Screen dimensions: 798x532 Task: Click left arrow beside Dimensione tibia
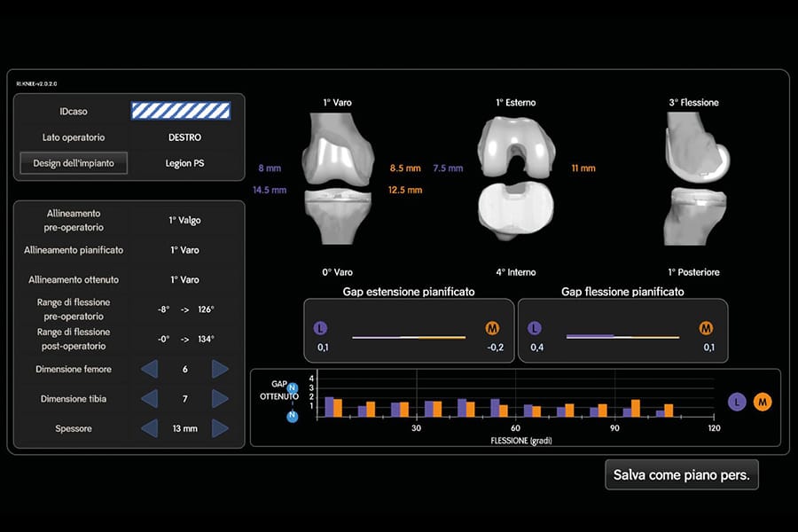[x=151, y=399]
